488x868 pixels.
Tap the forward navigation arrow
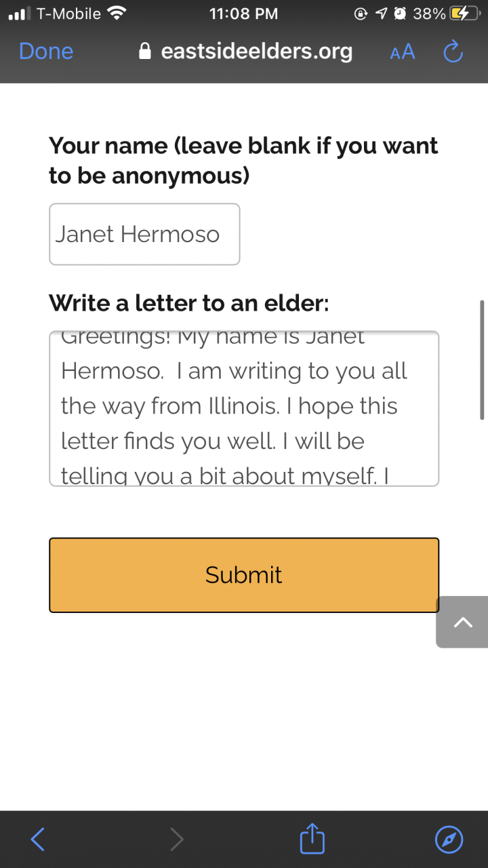[176, 840]
